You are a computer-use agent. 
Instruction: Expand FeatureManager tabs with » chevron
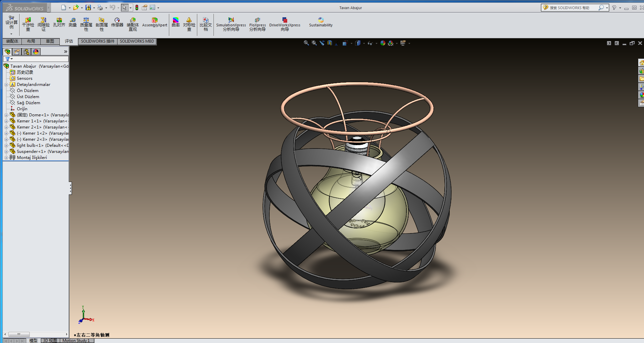pyautogui.click(x=66, y=51)
